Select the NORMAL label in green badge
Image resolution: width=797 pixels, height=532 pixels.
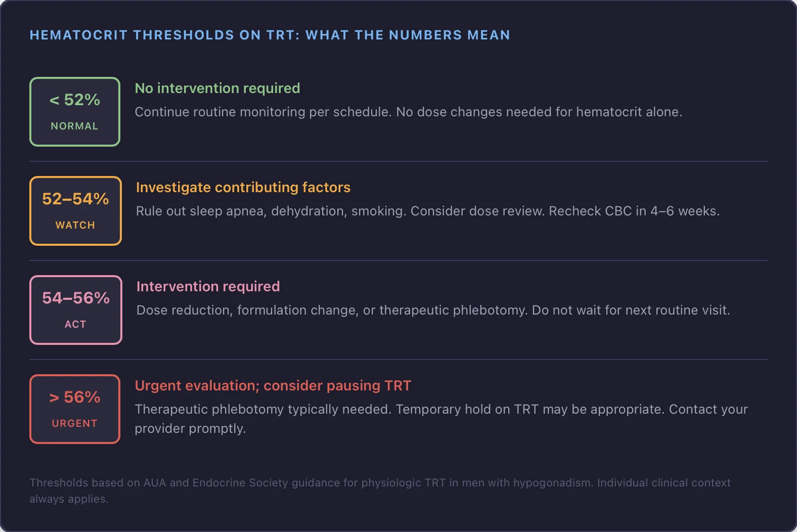coord(75,126)
